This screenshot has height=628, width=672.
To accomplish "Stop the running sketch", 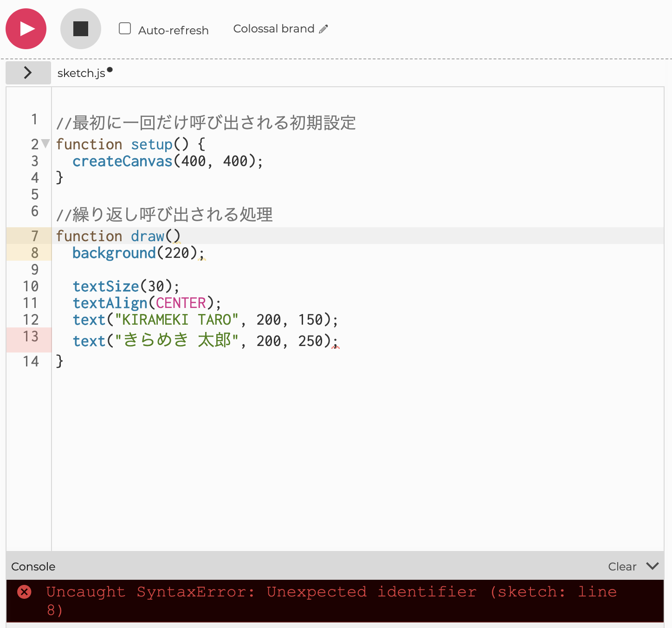I will click(80, 29).
